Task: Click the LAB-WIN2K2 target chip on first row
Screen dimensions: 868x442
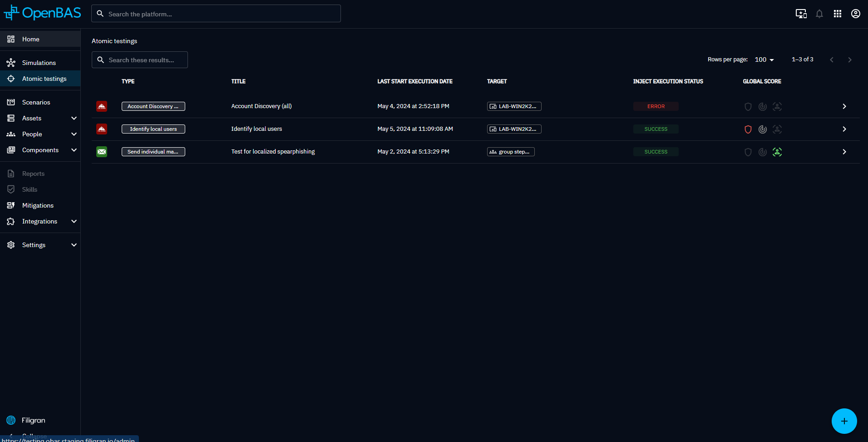Action: 514,106
